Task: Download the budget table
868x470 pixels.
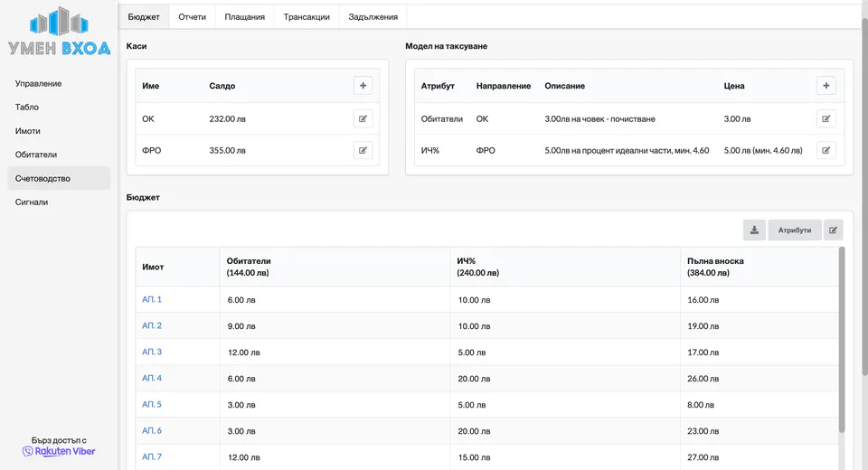Action: coord(754,230)
